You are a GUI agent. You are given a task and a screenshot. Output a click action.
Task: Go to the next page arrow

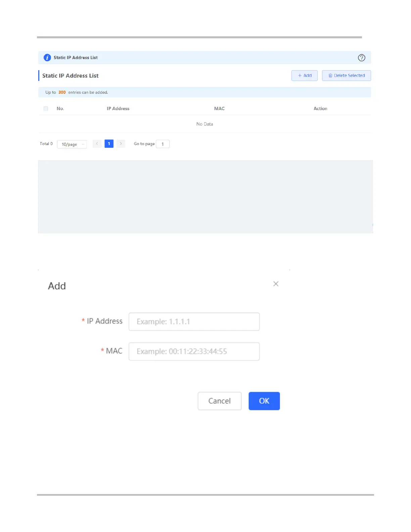click(121, 144)
